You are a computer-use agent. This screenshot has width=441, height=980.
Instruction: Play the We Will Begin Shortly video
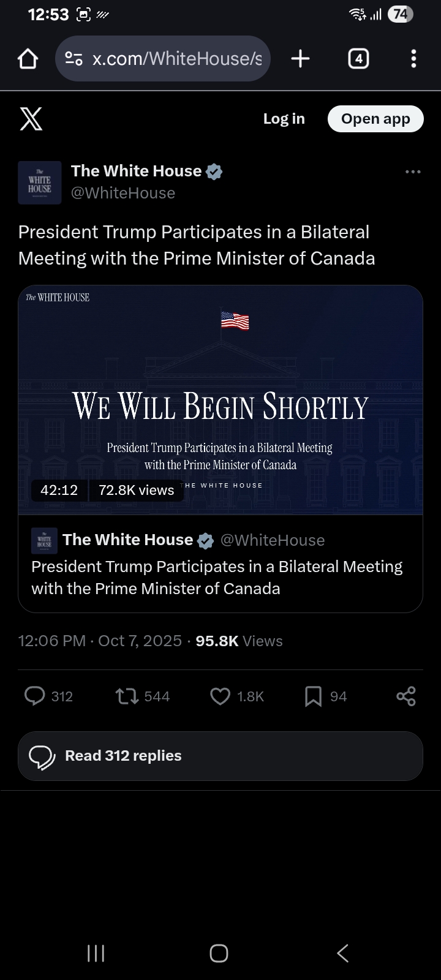coord(221,399)
